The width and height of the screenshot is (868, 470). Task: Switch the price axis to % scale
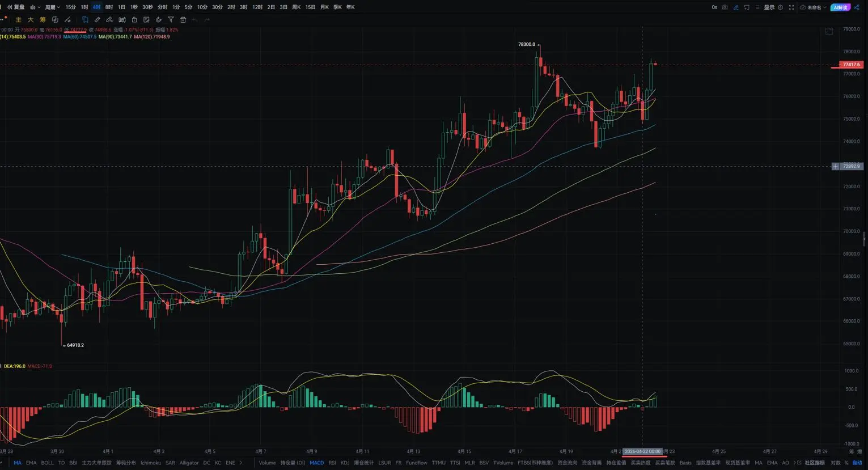pos(846,463)
